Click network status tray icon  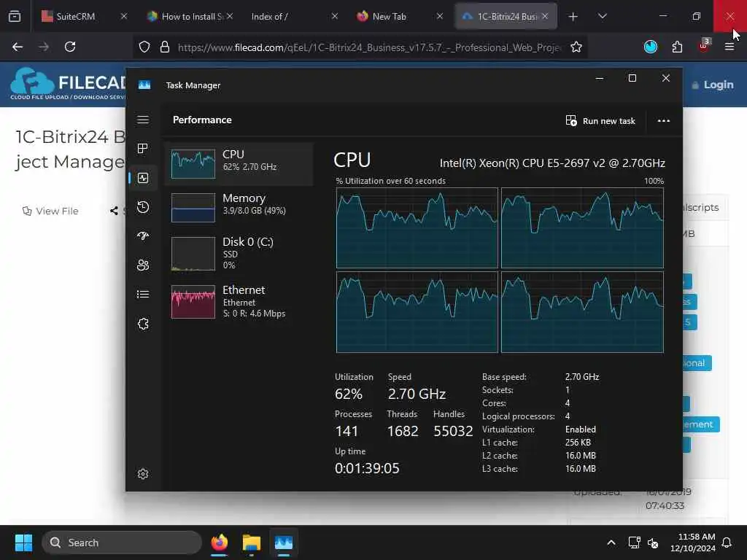point(634,542)
